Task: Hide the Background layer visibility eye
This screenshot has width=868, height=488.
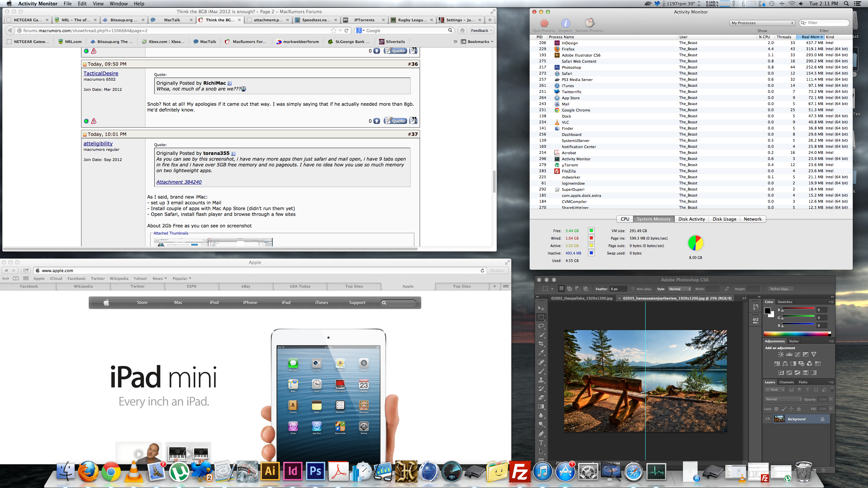Action: click(x=768, y=419)
